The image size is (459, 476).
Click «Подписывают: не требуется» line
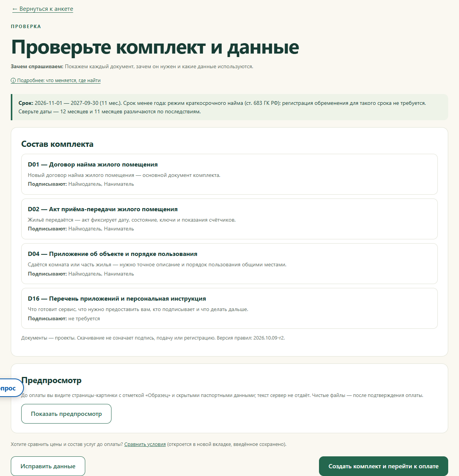[64, 319]
